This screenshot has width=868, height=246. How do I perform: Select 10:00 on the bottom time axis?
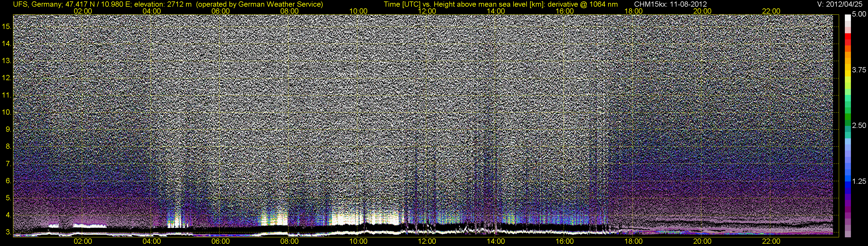click(358, 241)
